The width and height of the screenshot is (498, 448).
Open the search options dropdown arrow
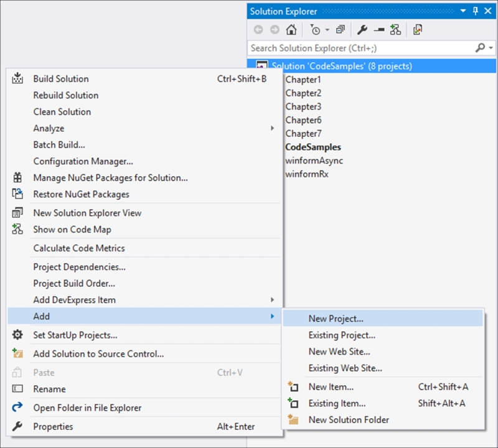(491, 48)
